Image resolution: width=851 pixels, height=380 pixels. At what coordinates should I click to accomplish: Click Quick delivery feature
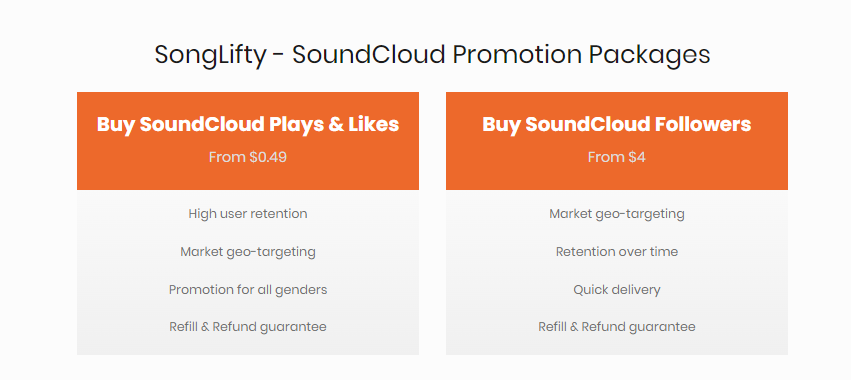click(x=617, y=290)
